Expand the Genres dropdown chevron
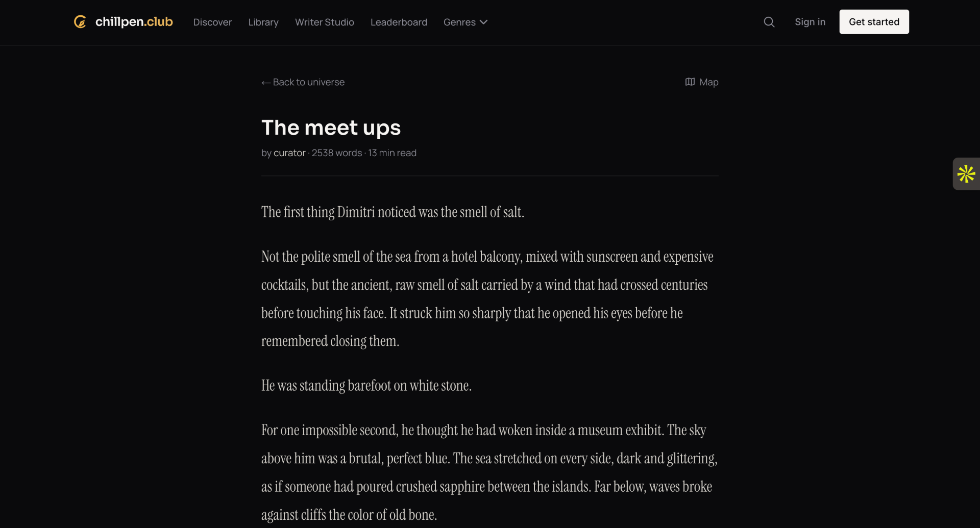Image resolution: width=980 pixels, height=528 pixels. point(483,22)
